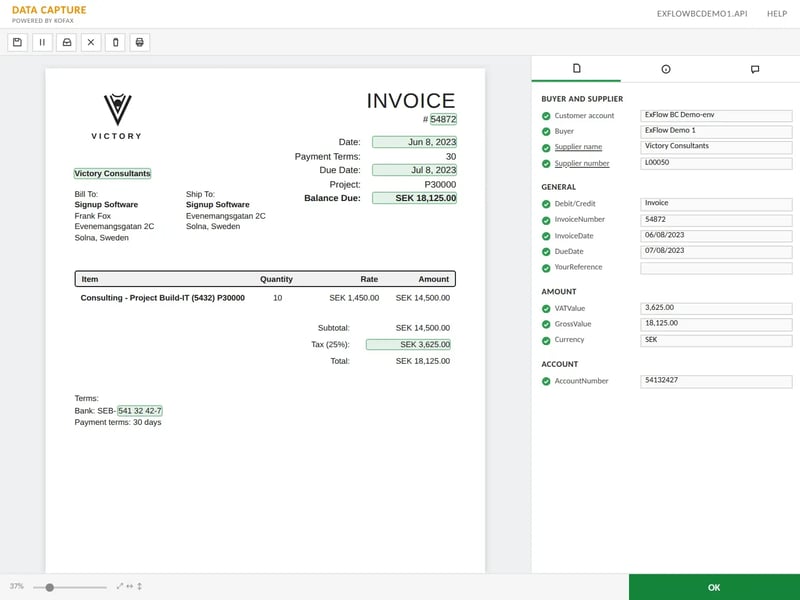This screenshot has height=600, width=800.
Task: Click the Victory logo on the invoice
Action: point(117,117)
